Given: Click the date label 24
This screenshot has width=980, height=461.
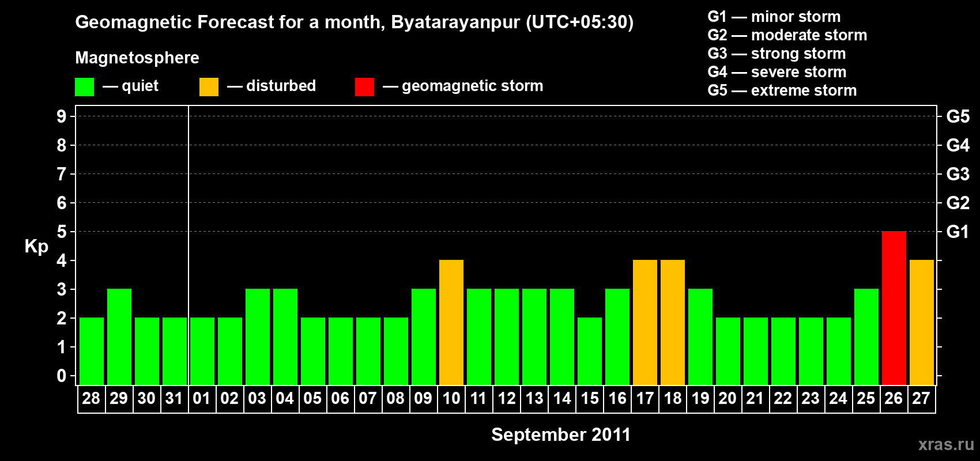Looking at the screenshot, I should coord(838,399).
